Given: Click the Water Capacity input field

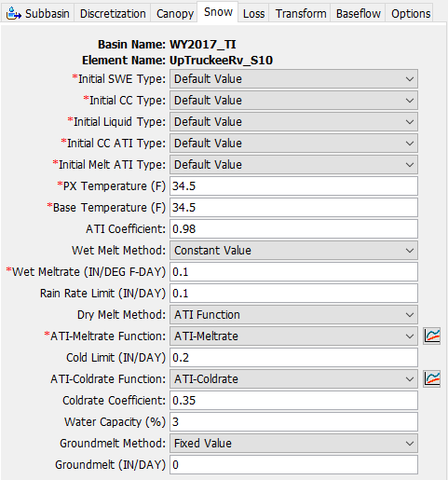Looking at the screenshot, I should tap(293, 422).
